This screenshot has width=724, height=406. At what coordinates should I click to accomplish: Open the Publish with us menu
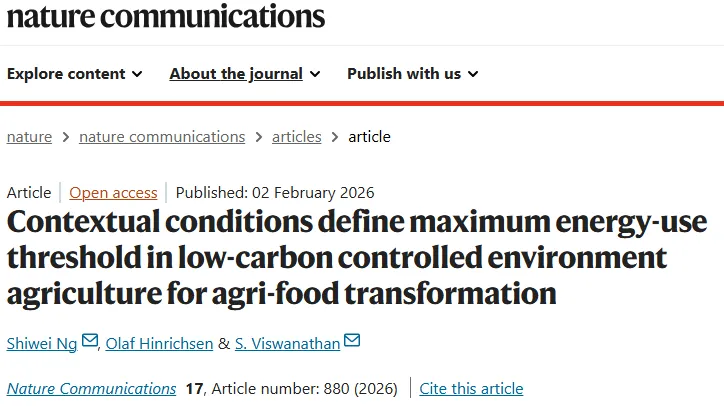tap(404, 74)
